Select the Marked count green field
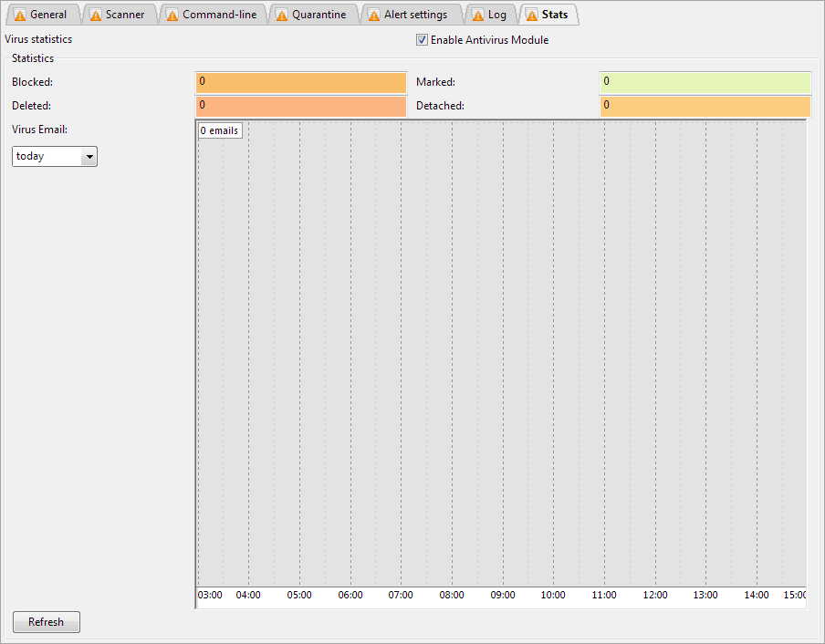 pyautogui.click(x=705, y=82)
